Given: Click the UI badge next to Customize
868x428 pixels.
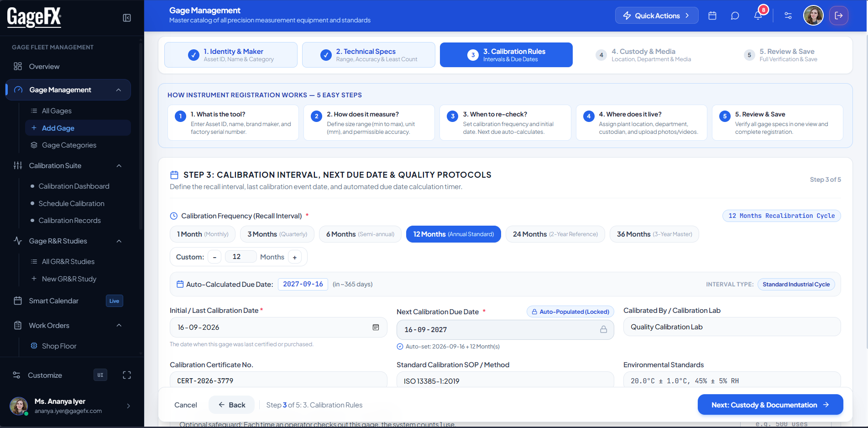Looking at the screenshot, I should pos(100,375).
